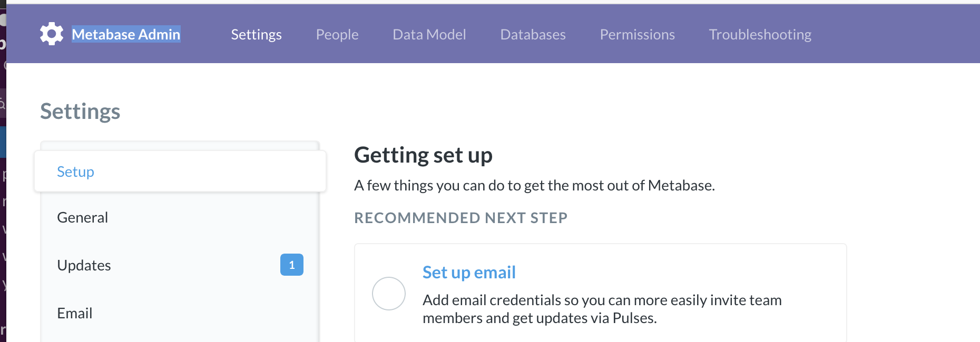This screenshot has height=342, width=980.
Task: Open the Data Model section
Action: click(429, 34)
